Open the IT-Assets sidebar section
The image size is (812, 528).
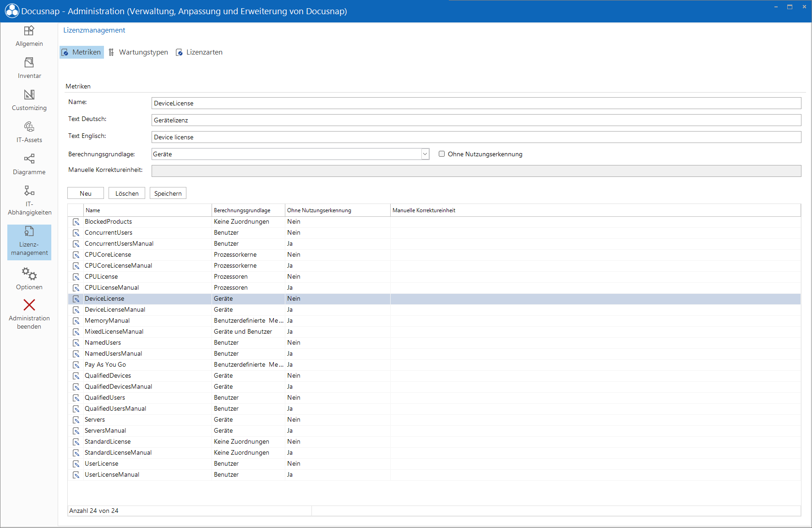click(29, 132)
